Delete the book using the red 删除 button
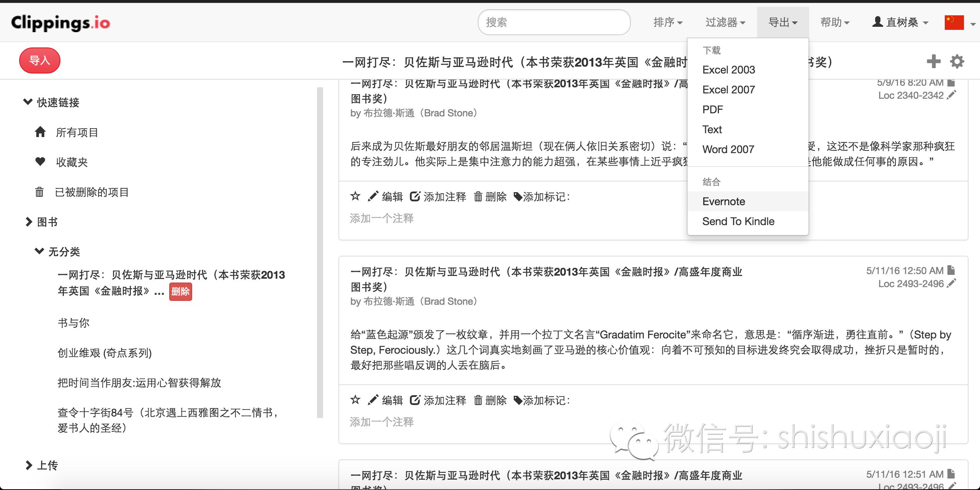The width and height of the screenshot is (980, 490). pos(181,292)
